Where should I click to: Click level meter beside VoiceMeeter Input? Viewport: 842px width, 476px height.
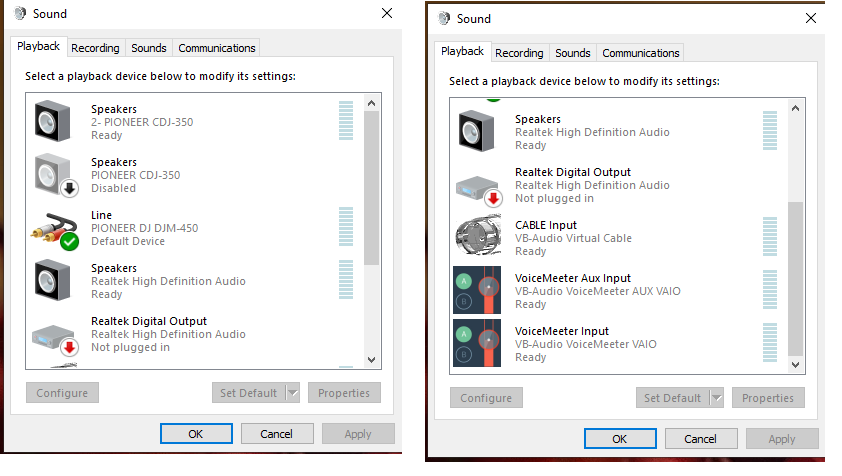(770, 342)
